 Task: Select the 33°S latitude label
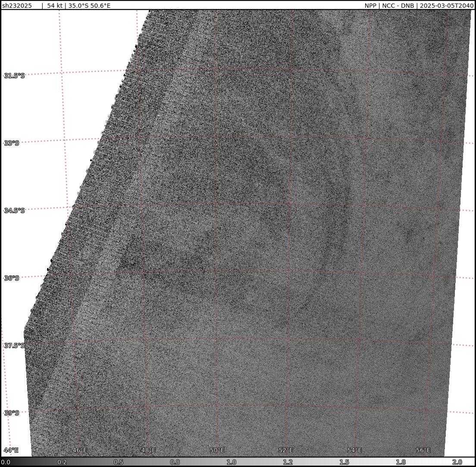point(12,143)
